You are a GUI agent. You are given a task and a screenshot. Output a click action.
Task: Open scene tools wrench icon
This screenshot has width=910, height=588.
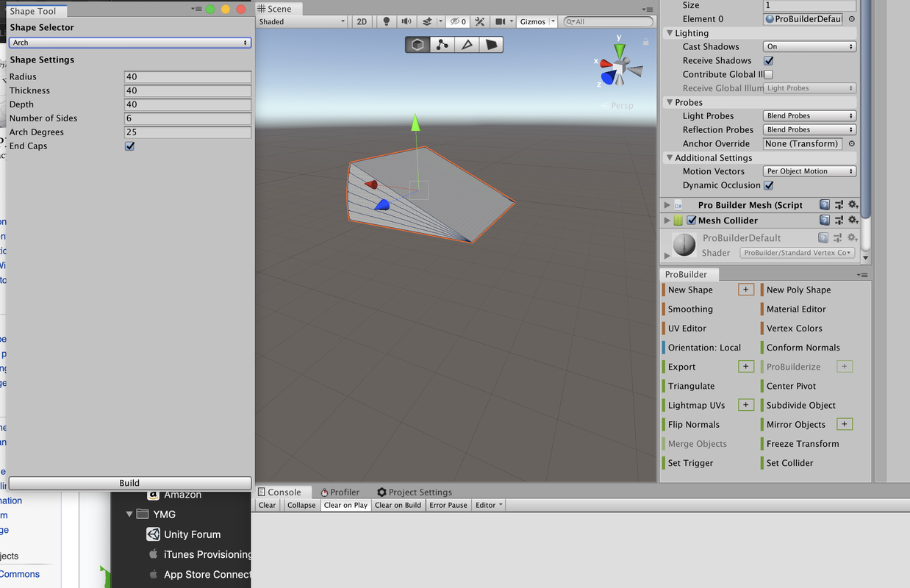pos(480,21)
